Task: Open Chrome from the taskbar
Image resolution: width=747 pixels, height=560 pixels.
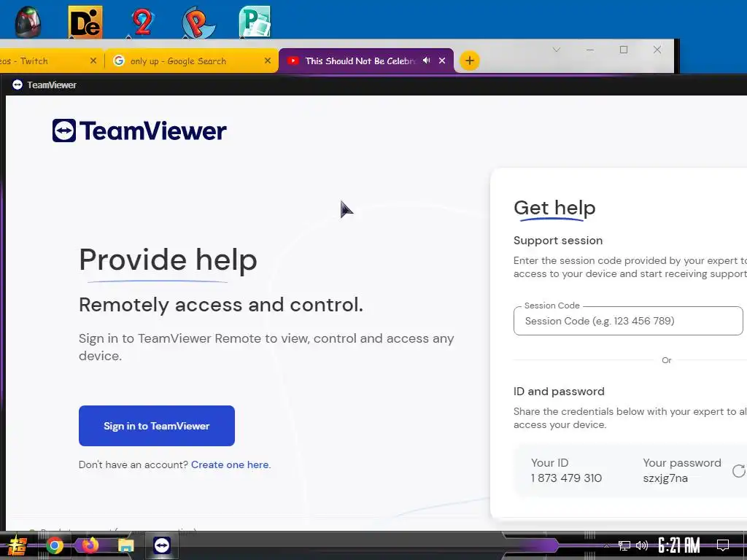Action: click(54, 545)
